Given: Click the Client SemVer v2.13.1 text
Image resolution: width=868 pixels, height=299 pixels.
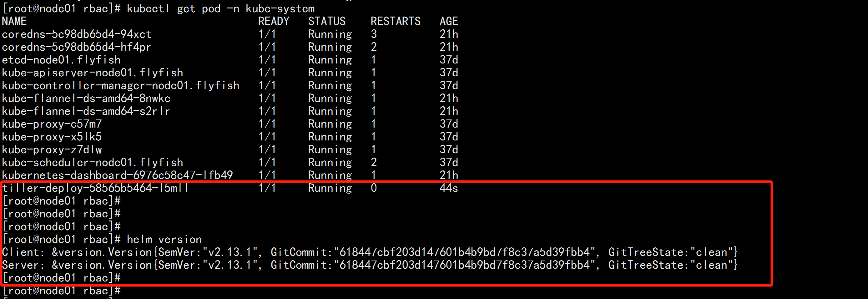Looking at the screenshot, I should 208,252.
